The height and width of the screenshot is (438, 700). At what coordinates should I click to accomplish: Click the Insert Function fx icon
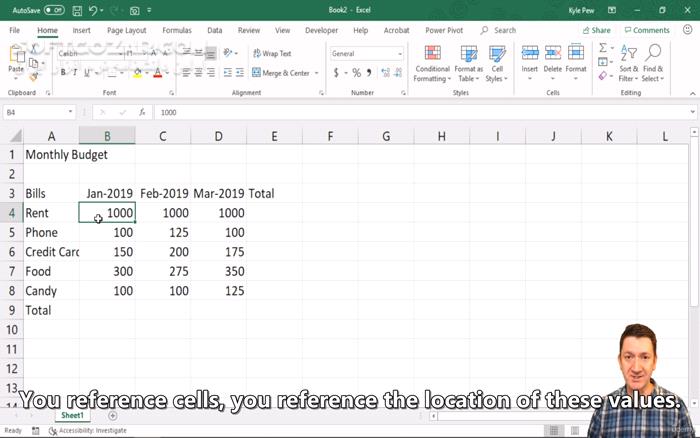142,112
